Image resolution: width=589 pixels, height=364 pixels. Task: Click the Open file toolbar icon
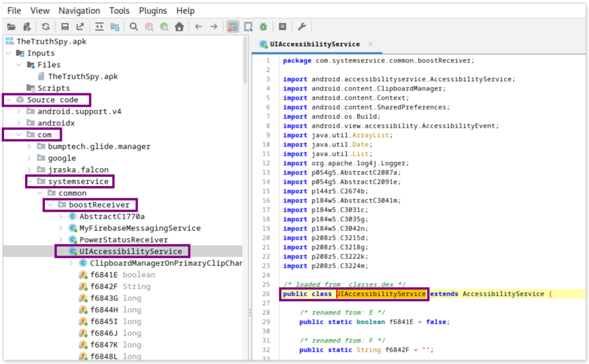pos(10,27)
